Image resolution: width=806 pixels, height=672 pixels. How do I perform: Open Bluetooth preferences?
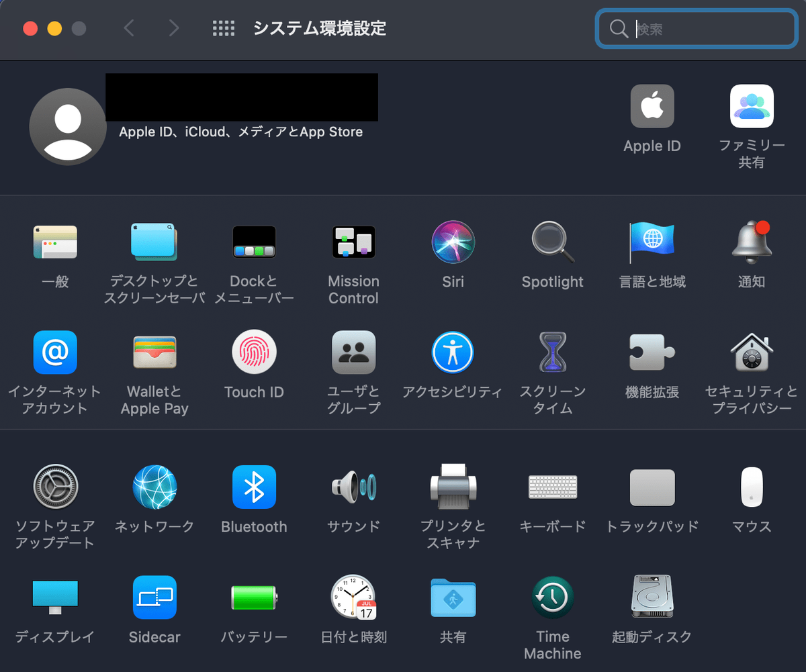pos(254,487)
